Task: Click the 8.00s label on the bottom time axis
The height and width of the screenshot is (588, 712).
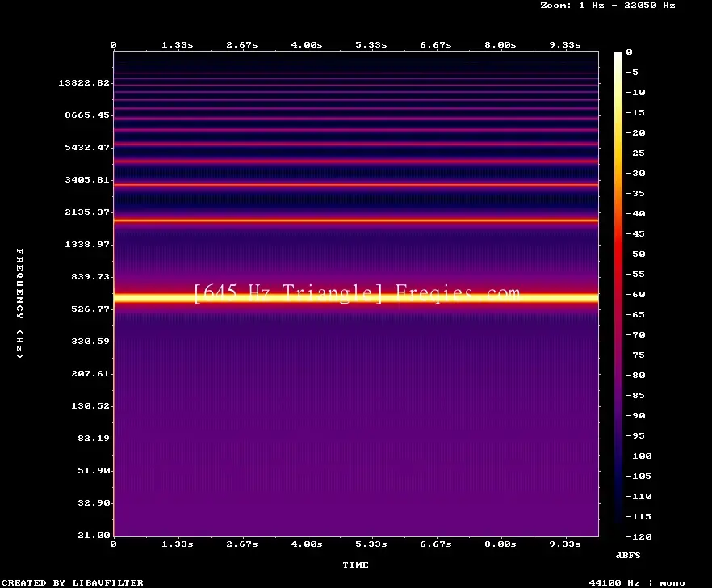Action: 500,544
